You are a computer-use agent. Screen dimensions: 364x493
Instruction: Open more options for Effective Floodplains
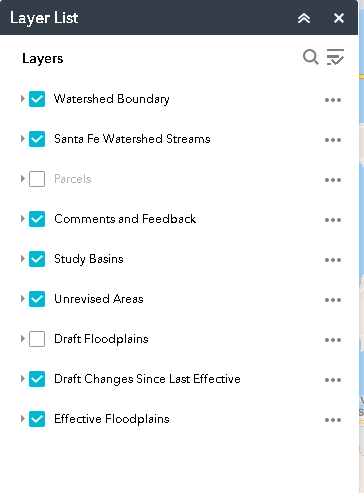pos(333,420)
